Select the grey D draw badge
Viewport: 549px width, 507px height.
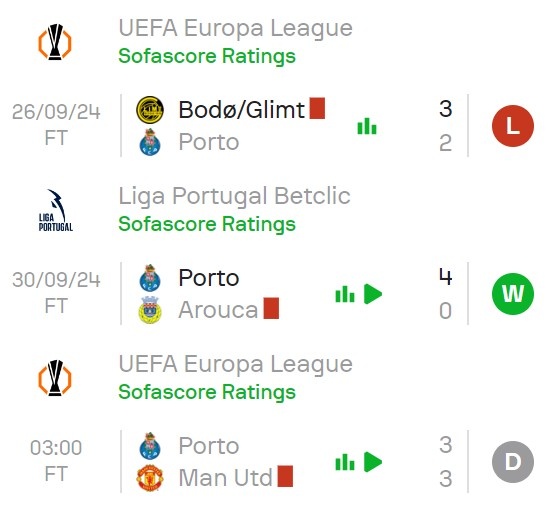tap(513, 462)
